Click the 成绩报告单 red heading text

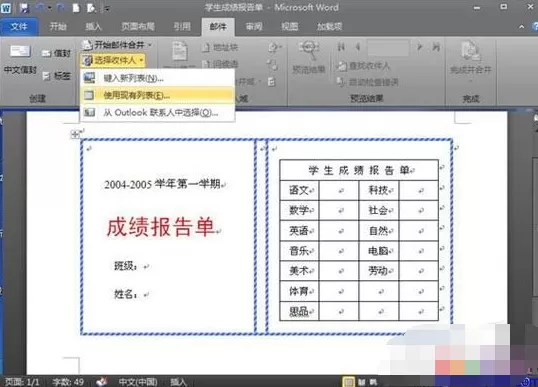[160, 227]
